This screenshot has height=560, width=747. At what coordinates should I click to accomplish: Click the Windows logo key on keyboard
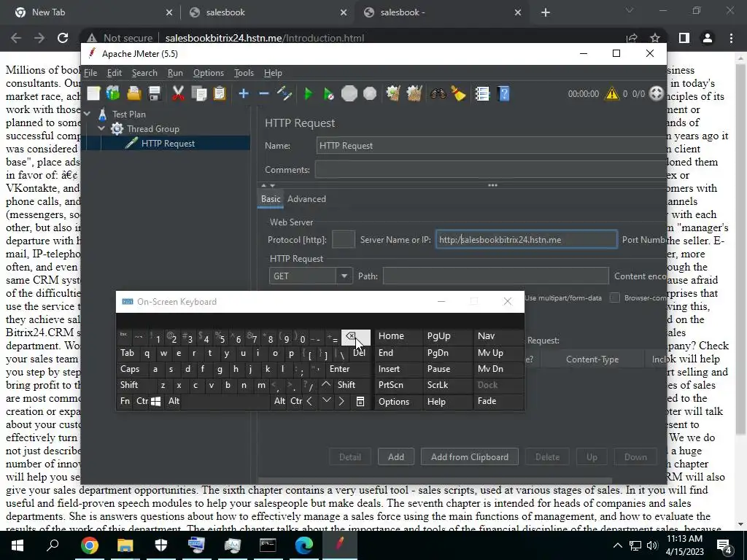[x=156, y=402]
